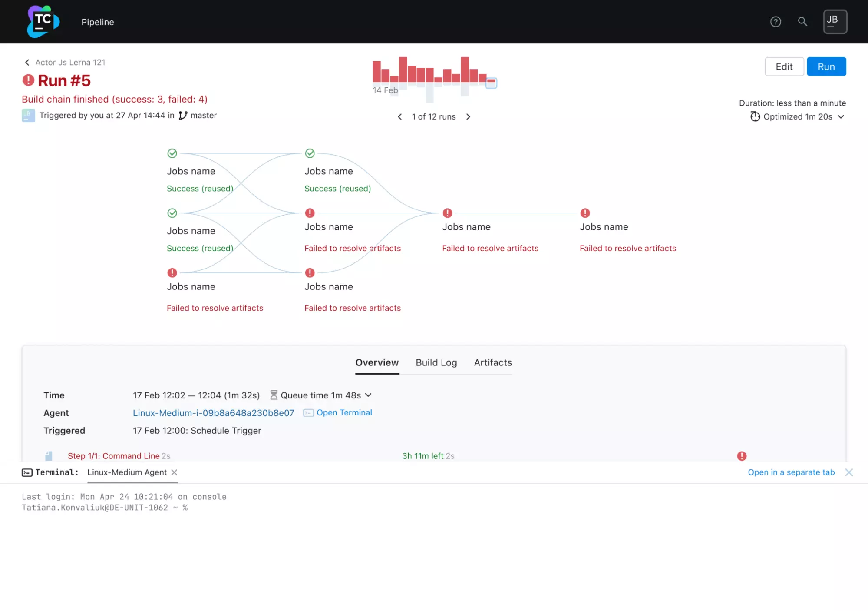868x611 pixels.
Task: Click the back arrow to Actor Js Lerna 121
Action: 26,62
